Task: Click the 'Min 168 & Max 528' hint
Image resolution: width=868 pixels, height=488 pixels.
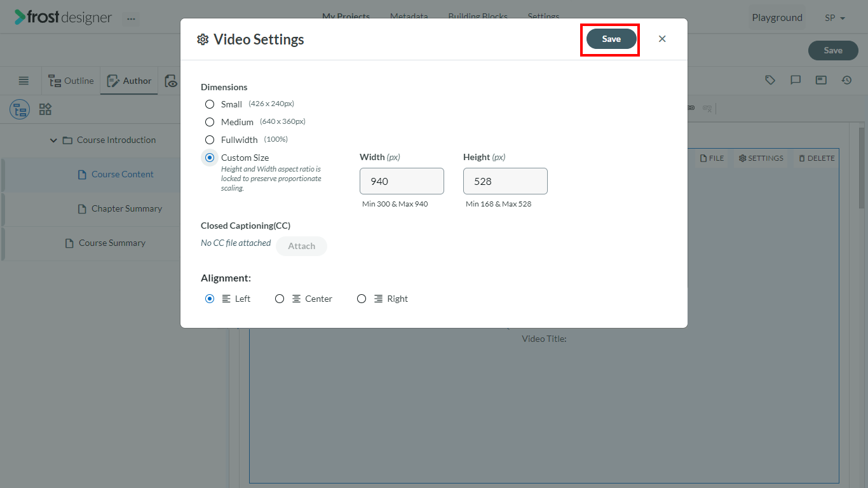Action: 499,204
